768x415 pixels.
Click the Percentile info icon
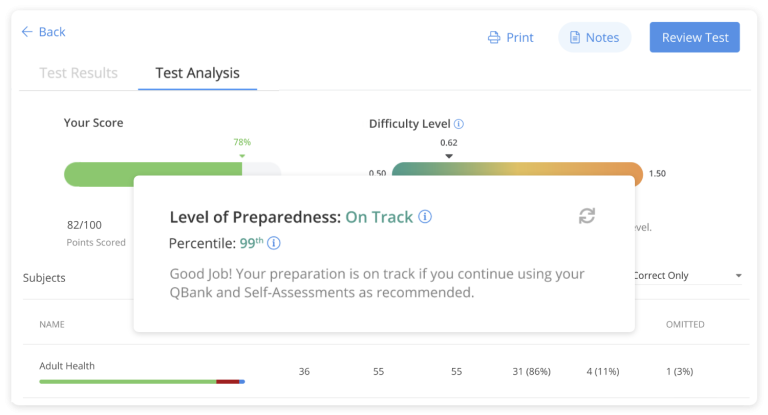click(x=274, y=243)
